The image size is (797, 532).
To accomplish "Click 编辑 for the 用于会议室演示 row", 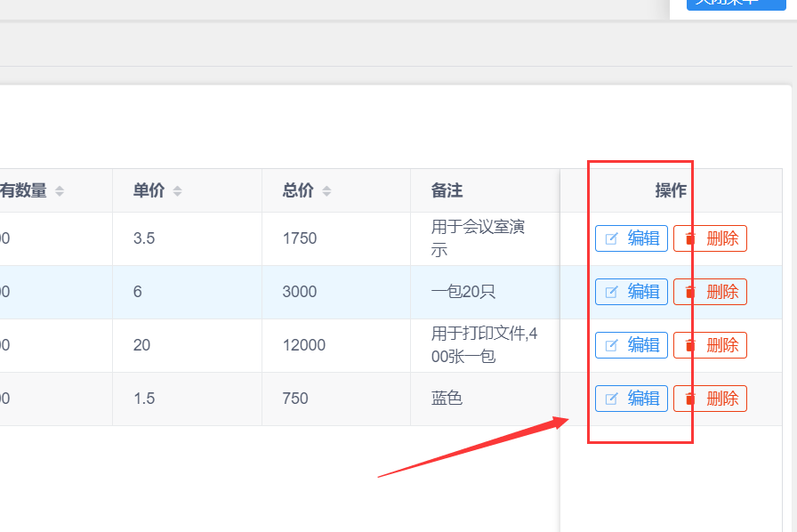I will (x=632, y=238).
